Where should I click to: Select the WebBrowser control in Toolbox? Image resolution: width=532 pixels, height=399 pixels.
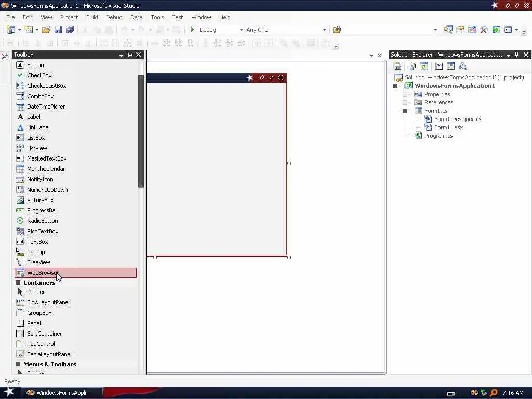pos(76,273)
